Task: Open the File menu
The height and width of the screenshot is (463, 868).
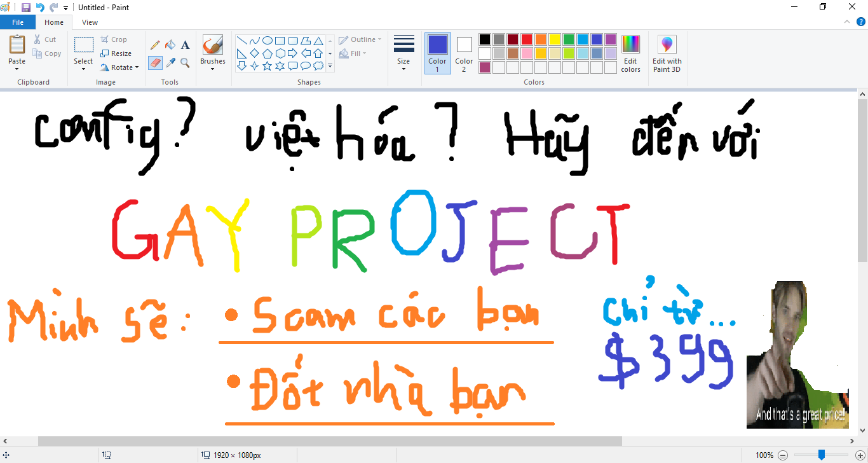Action: (18, 22)
